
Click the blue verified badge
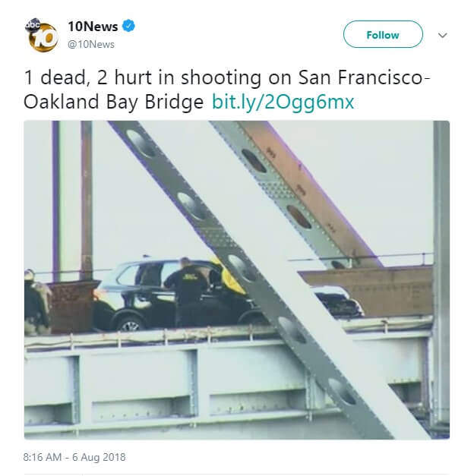click(x=128, y=26)
